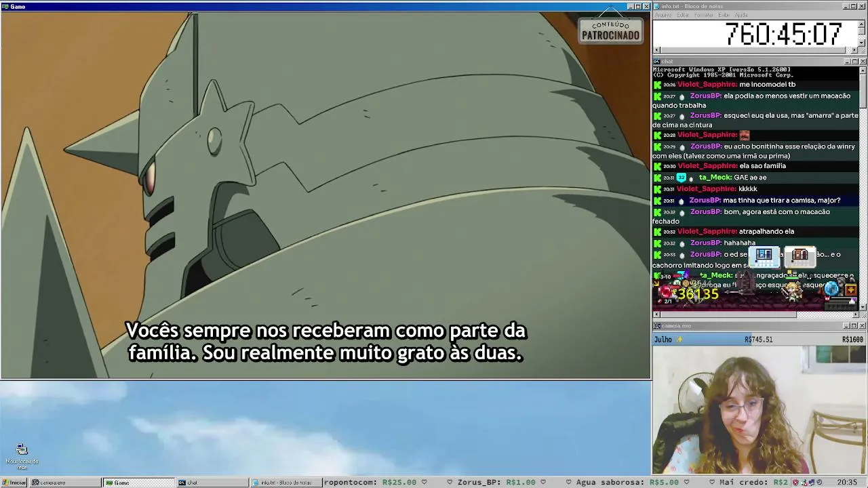Click the up arrow of chat vertical scrollbar

pos(863,70)
